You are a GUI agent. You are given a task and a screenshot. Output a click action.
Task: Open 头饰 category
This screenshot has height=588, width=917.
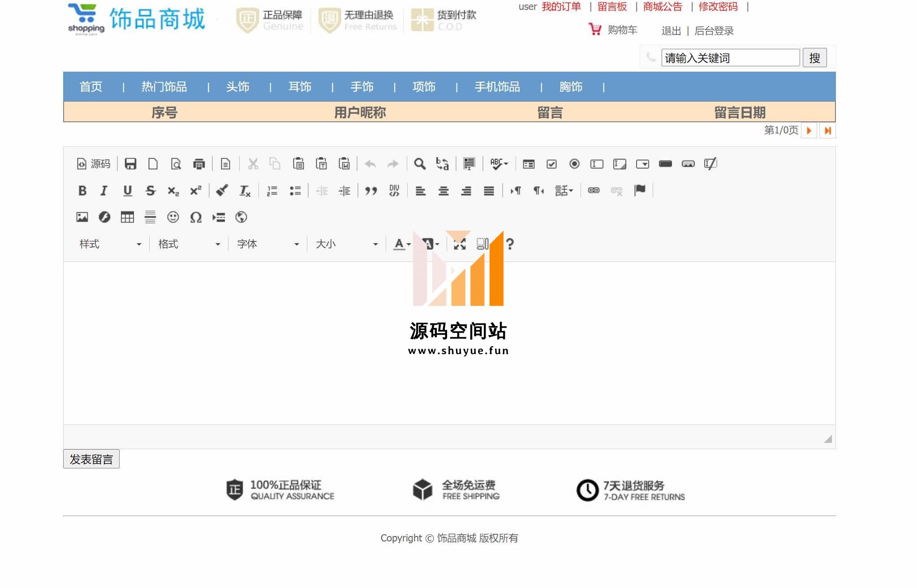[238, 87]
